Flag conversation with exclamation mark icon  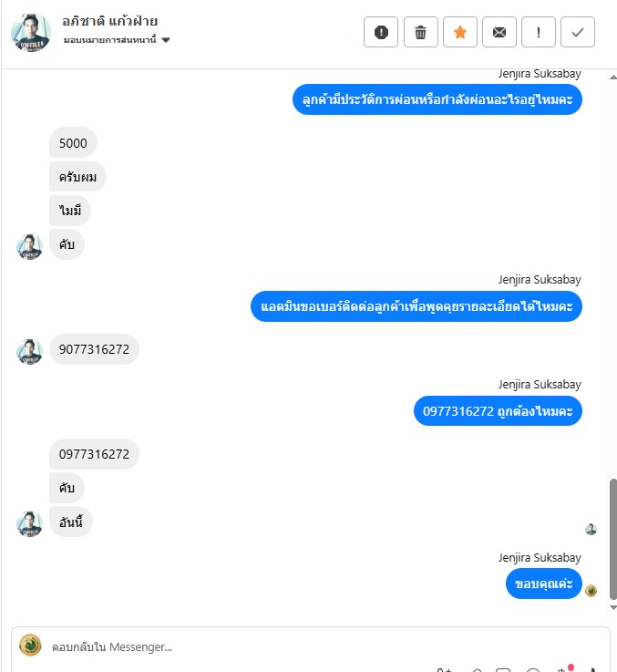tap(538, 32)
